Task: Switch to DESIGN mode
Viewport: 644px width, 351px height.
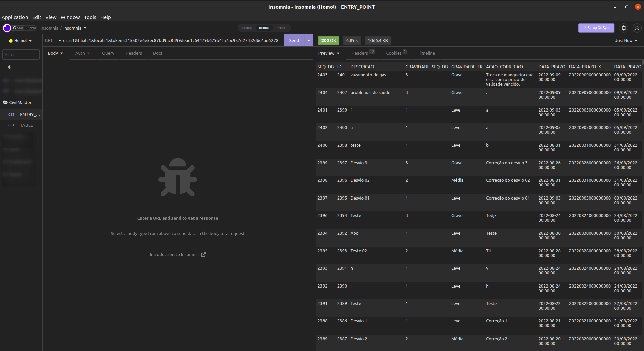Action: [x=247, y=28]
